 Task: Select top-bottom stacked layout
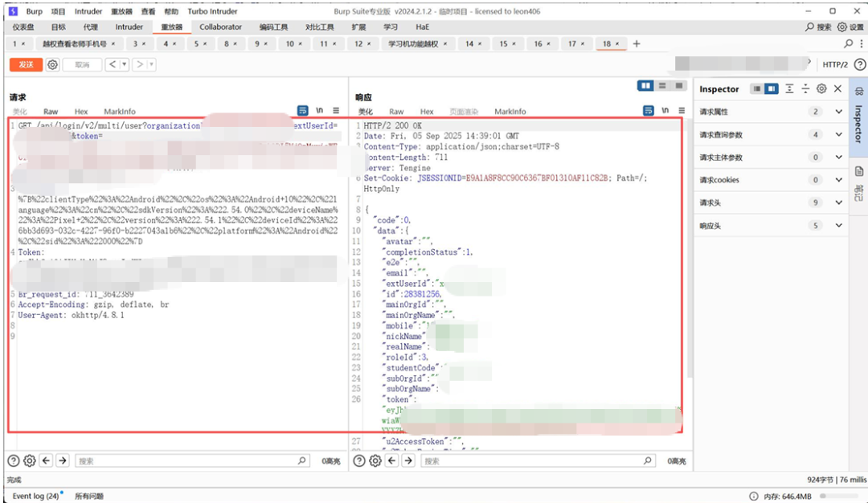pos(662,86)
